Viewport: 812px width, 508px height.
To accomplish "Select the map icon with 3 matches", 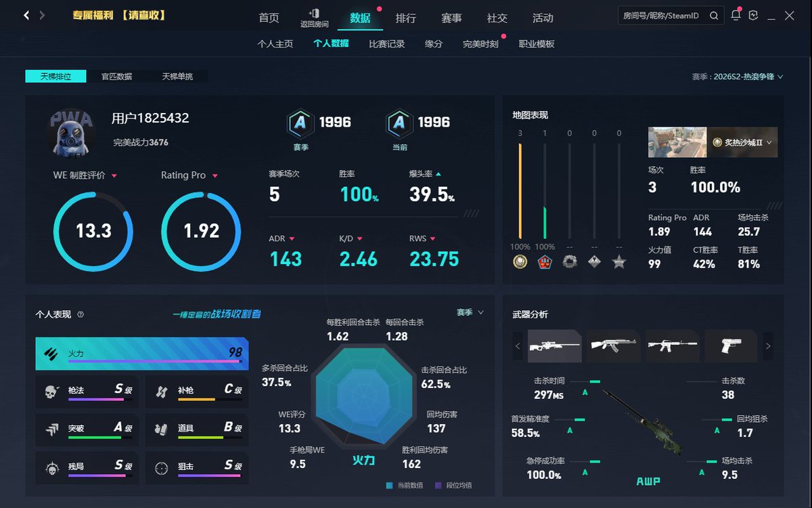I will point(520,262).
